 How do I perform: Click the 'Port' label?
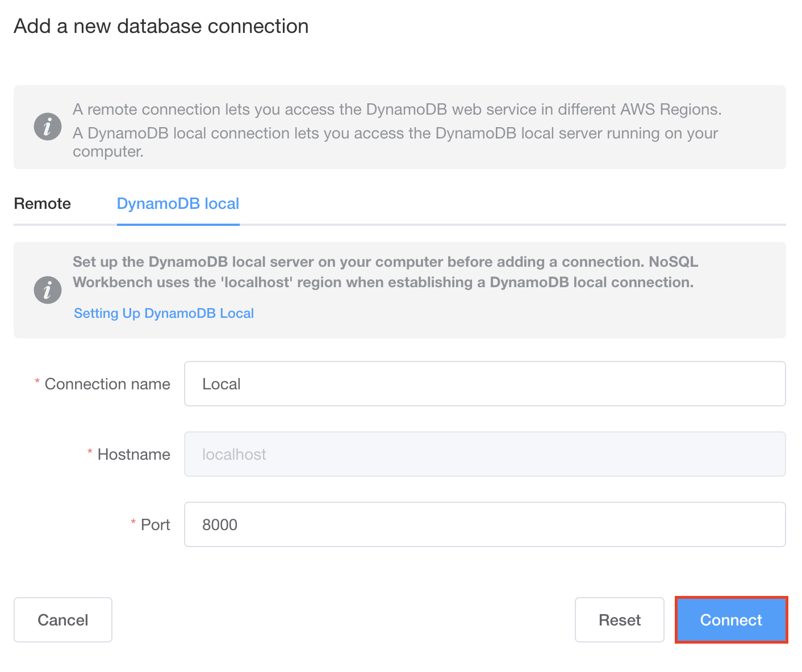click(156, 525)
